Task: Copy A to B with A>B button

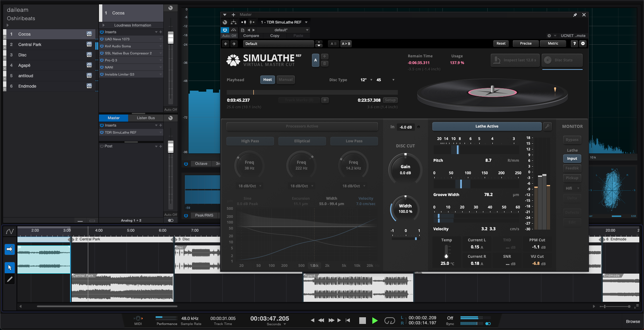Action: coord(346,44)
